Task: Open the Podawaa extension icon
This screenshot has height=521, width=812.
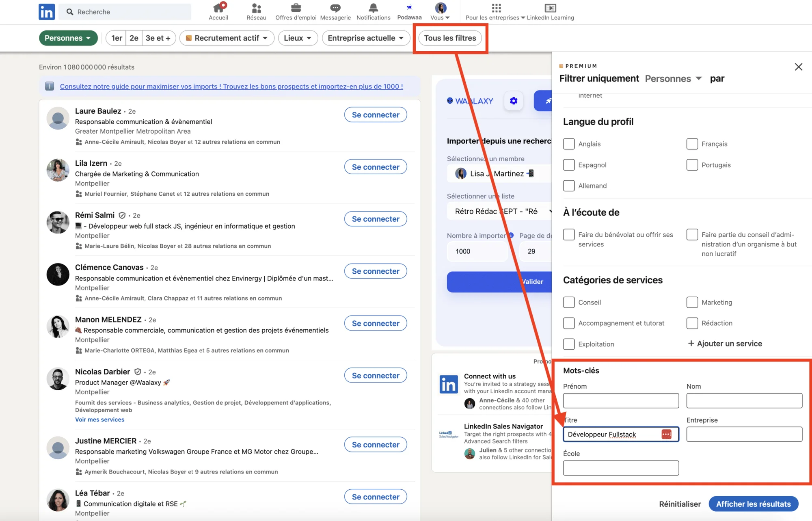Action: tap(409, 7)
